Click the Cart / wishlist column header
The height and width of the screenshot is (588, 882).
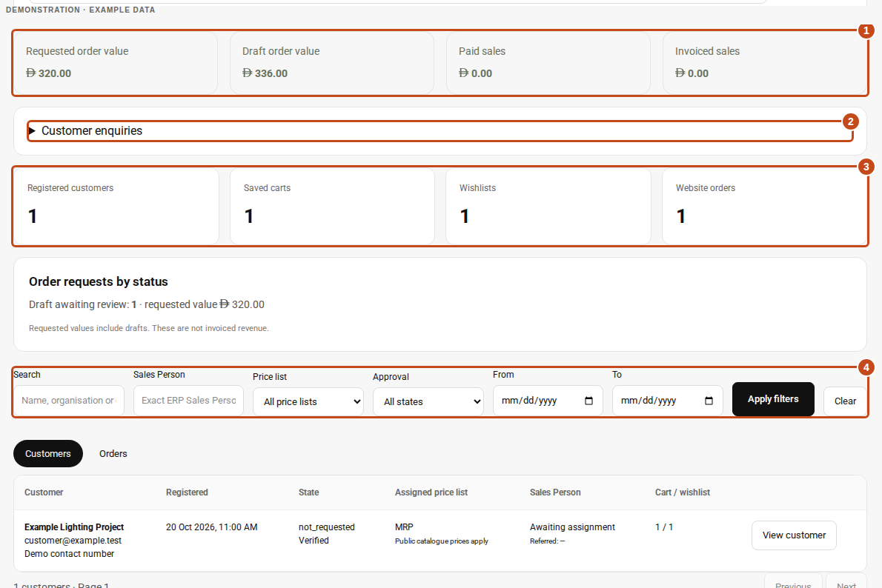click(x=683, y=492)
